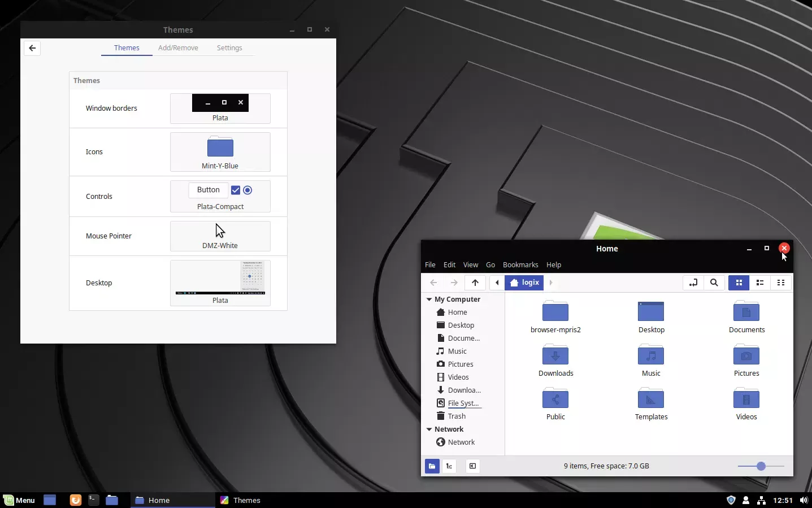Toggle the checkbox in Controls preview
The image size is (812, 508).
236,190
